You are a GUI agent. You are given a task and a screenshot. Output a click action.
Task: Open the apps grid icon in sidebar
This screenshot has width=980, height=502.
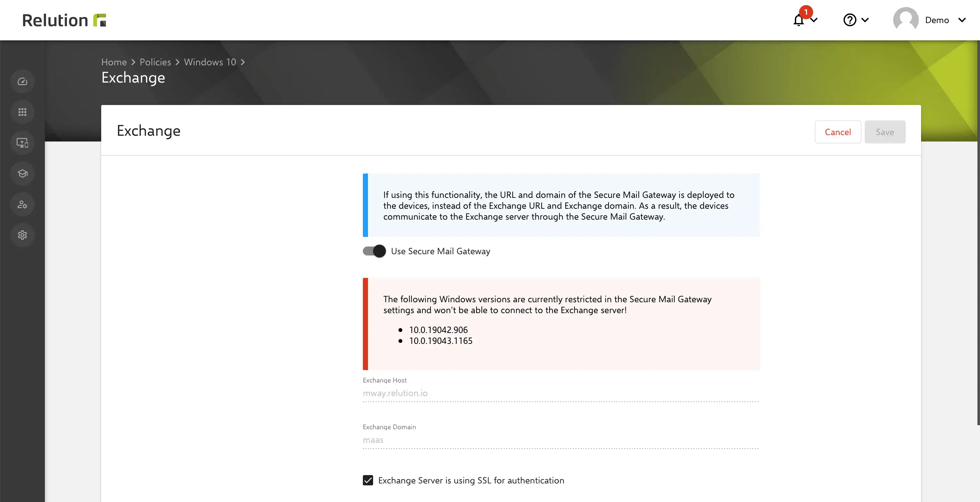coord(22,112)
